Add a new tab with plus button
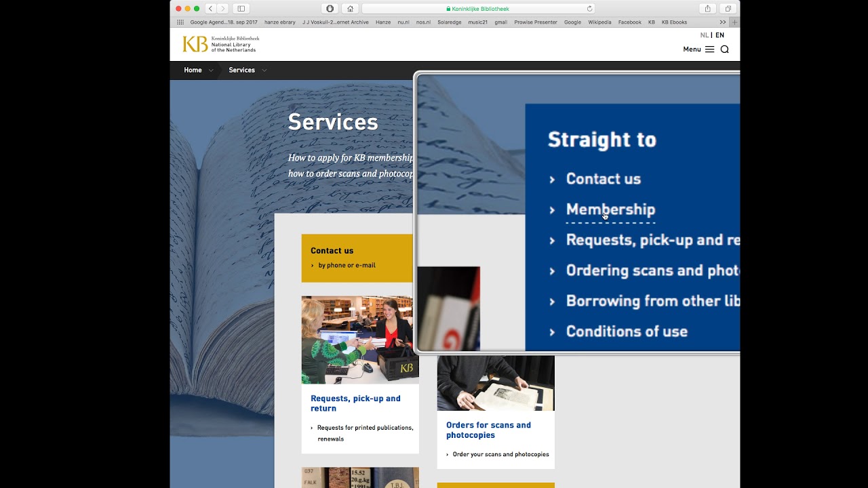 [x=734, y=22]
